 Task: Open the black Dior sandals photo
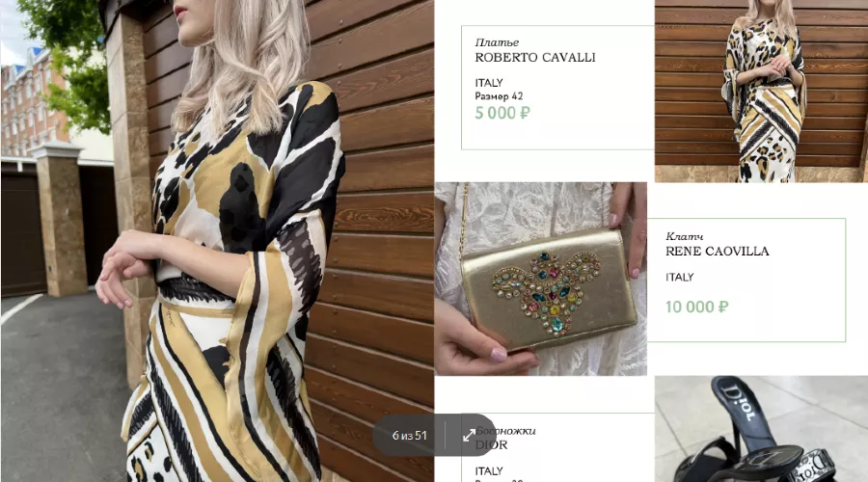(761, 429)
